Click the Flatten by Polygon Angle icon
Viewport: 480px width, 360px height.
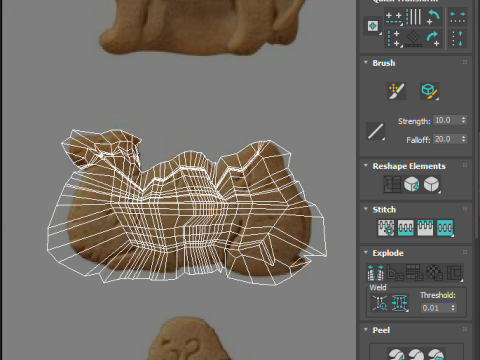tap(395, 273)
